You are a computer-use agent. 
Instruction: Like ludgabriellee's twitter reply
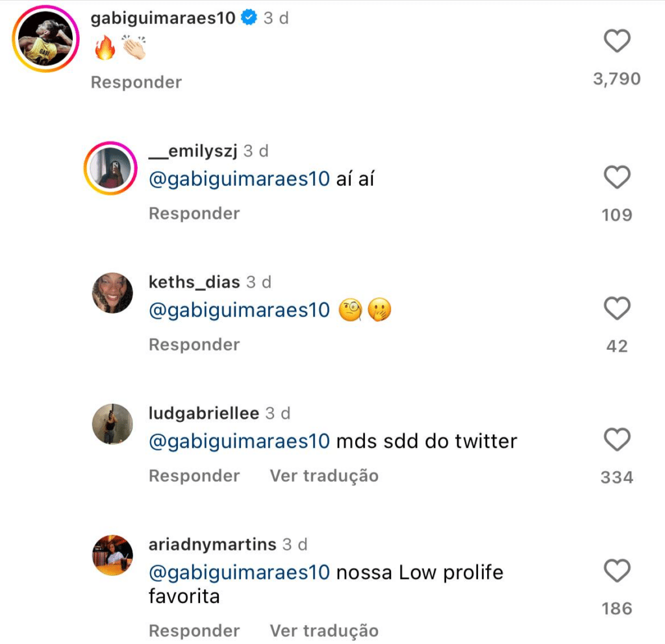[x=616, y=440]
